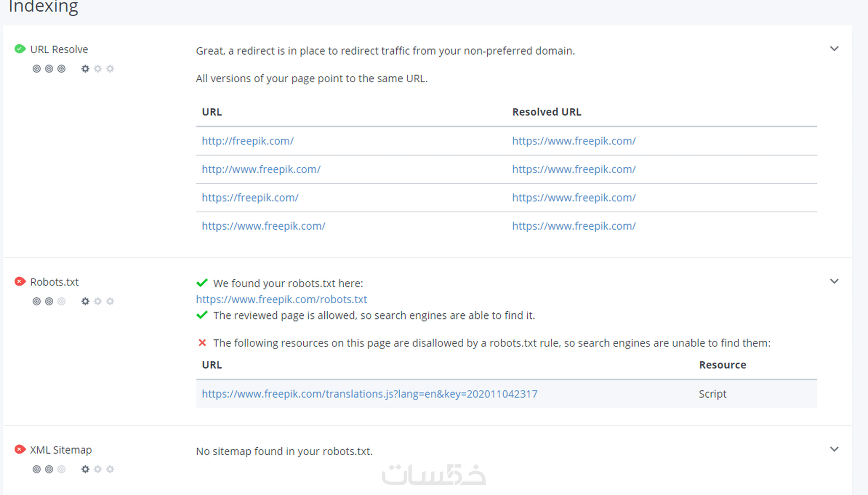This screenshot has height=495, width=868.
Task: Open the https://www.freepik.com/robots.txt link
Action: [x=281, y=300]
